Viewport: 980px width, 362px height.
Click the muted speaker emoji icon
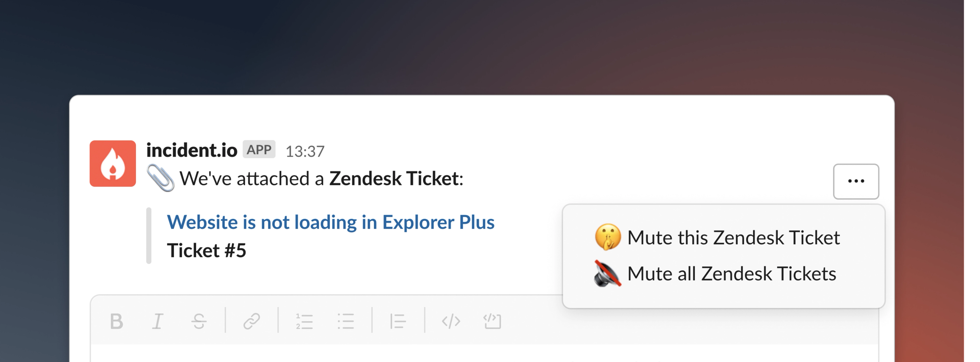[x=607, y=273]
